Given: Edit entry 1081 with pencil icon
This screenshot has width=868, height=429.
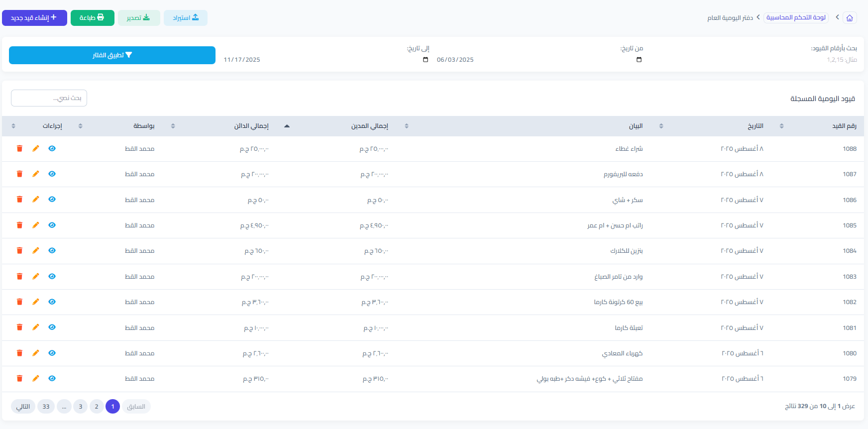Looking at the screenshot, I should coord(36,327).
